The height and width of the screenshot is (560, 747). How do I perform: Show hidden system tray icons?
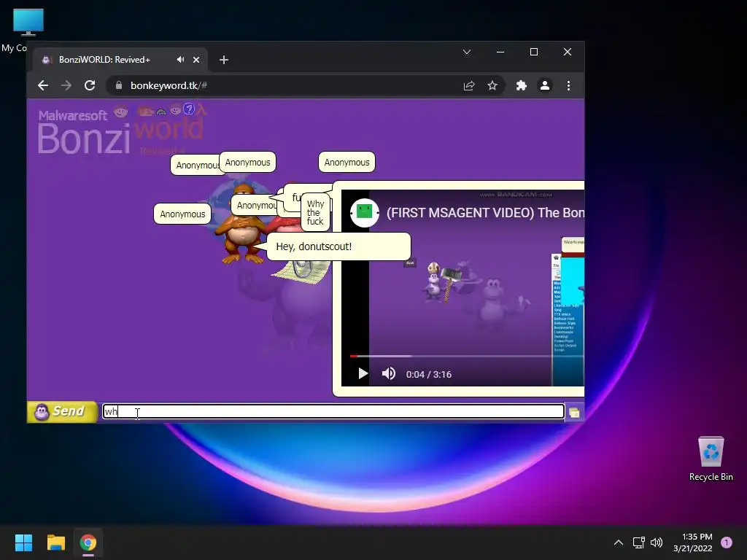(x=619, y=542)
